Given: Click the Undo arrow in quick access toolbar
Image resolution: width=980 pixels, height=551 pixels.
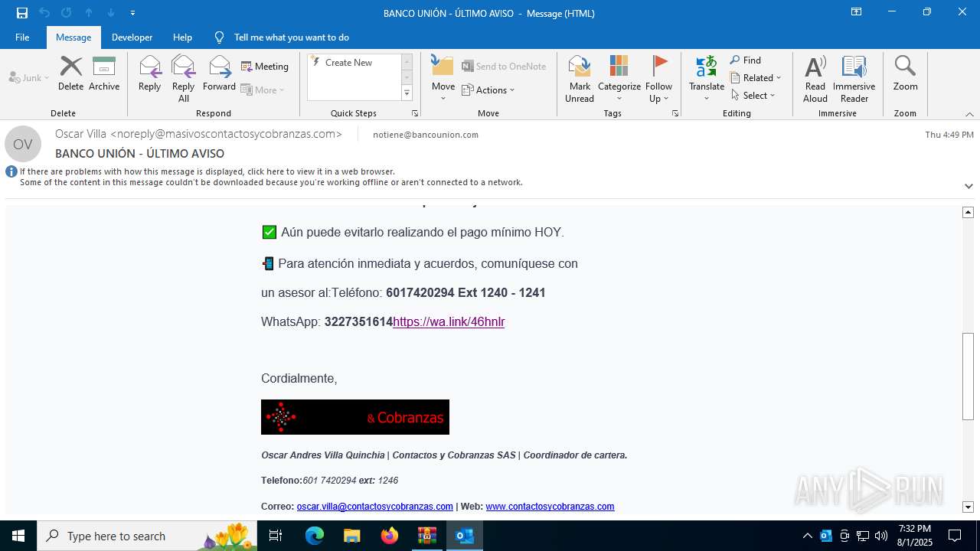Looking at the screenshot, I should click(44, 13).
